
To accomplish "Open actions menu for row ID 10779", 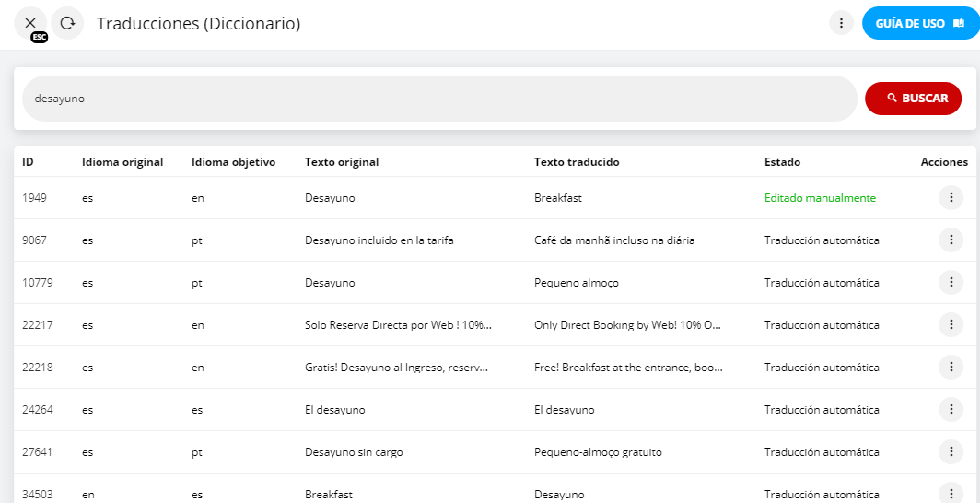I will click(950, 283).
